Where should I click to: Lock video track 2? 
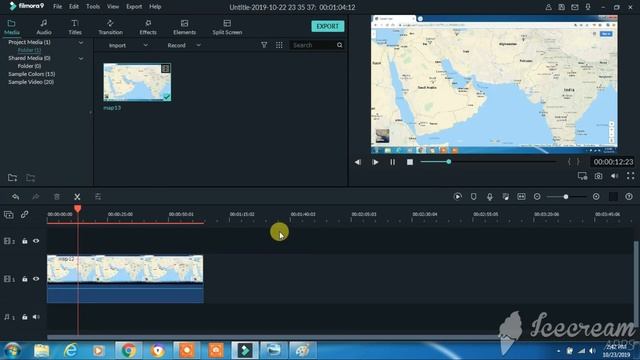point(24,241)
